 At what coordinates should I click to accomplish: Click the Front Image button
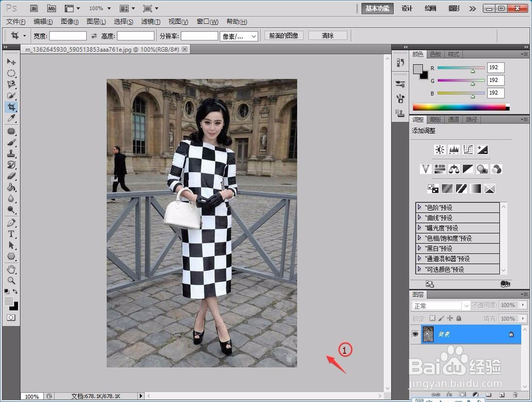point(284,36)
